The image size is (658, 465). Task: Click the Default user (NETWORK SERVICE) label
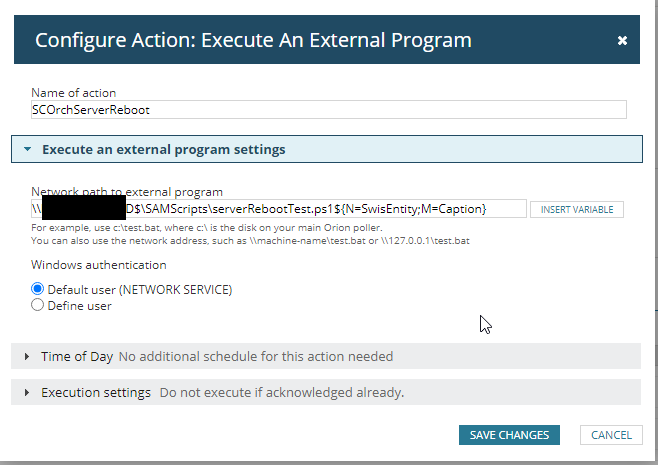(x=140, y=289)
